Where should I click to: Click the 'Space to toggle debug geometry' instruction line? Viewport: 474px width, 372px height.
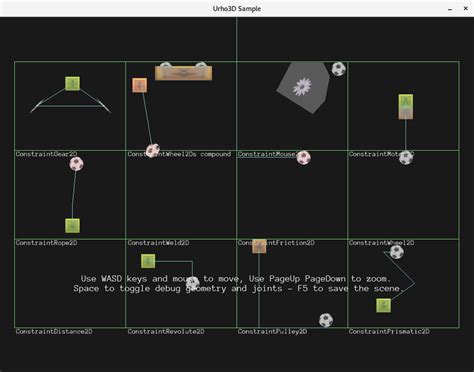click(239, 288)
